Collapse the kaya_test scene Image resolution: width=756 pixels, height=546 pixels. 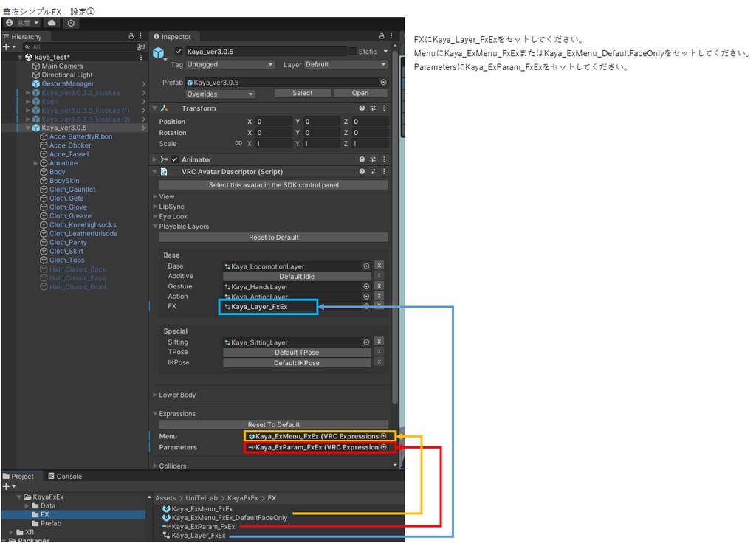[x=20, y=58]
